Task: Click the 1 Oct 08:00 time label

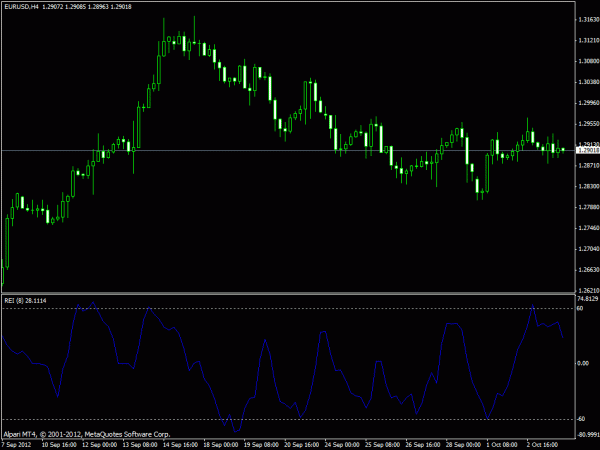Action: point(502,445)
